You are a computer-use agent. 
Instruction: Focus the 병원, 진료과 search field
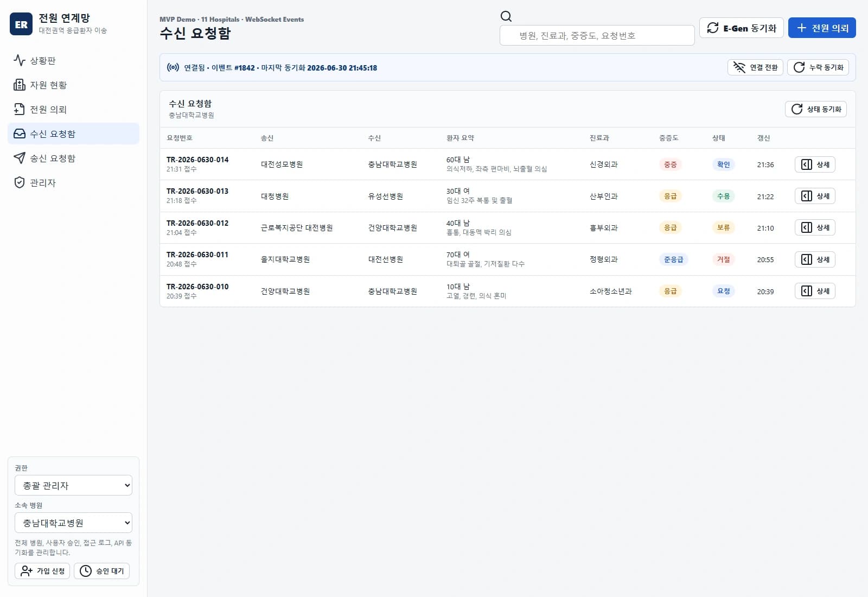[597, 35]
